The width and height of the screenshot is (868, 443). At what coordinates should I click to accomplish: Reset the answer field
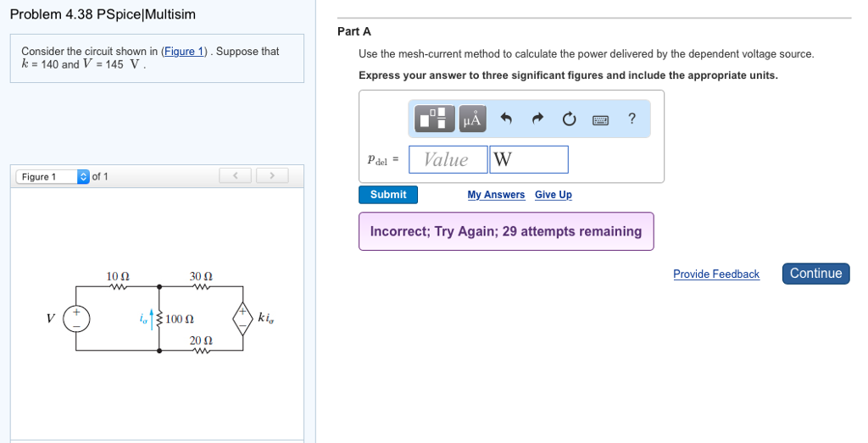(x=569, y=119)
